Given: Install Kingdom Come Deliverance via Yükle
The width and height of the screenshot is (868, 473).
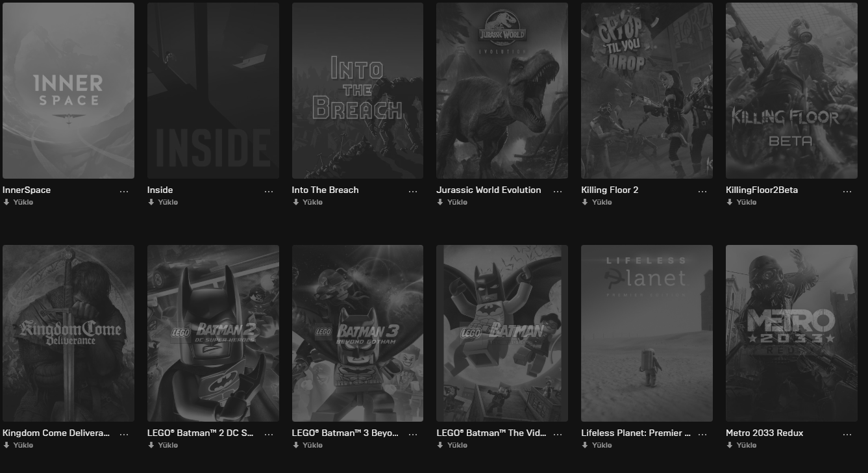Looking at the screenshot, I should [x=18, y=445].
